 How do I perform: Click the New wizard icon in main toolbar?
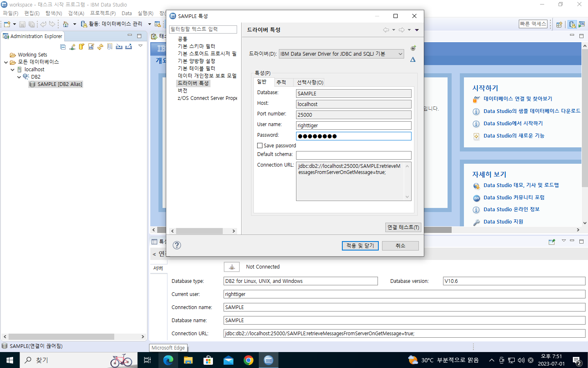[7, 24]
